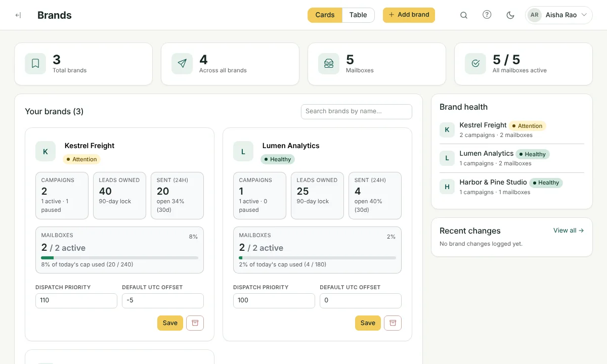The height and width of the screenshot is (364, 607).
Task: Click Lumen Analytics mailbox cap progress bar
Action: (317, 258)
